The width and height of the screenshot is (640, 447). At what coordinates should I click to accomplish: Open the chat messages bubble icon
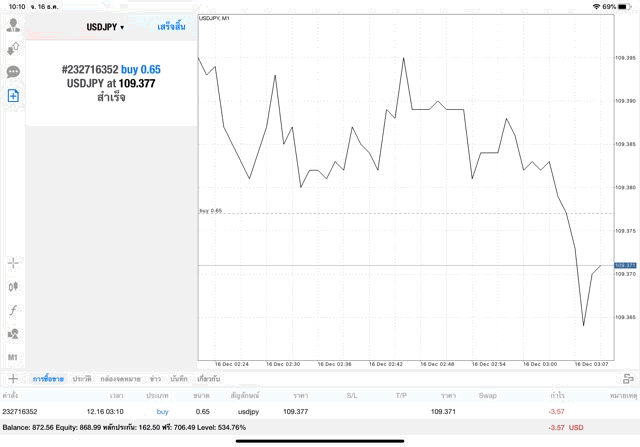(x=13, y=72)
